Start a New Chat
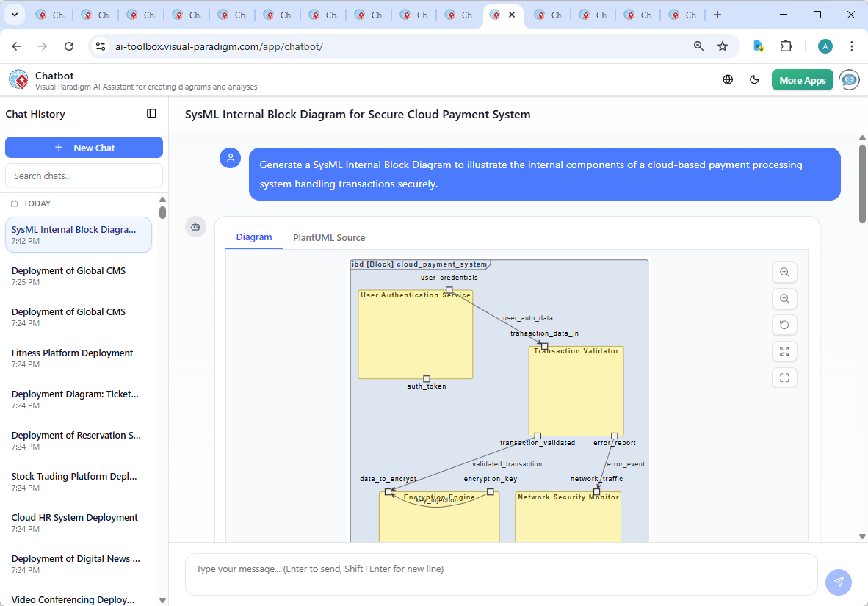This screenshot has height=606, width=868. click(84, 147)
